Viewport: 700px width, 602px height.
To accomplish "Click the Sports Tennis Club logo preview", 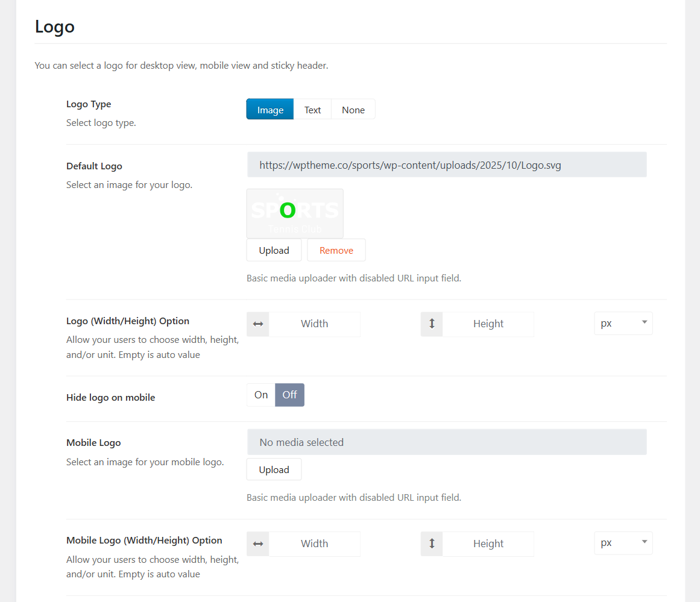I will 295,214.
